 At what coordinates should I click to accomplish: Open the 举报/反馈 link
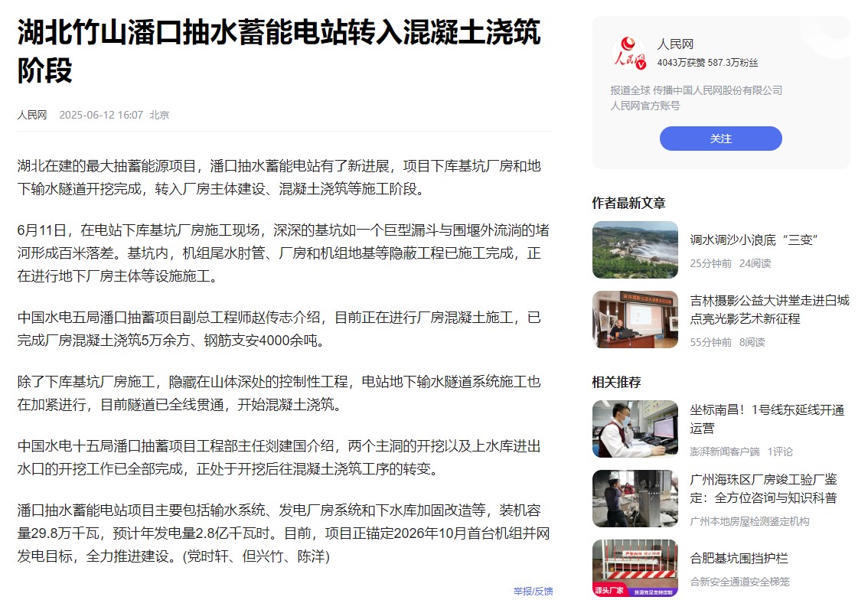(533, 591)
